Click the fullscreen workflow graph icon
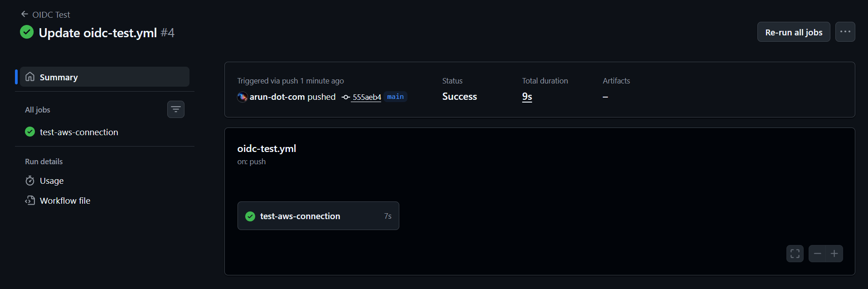This screenshot has width=868, height=289. (x=795, y=254)
